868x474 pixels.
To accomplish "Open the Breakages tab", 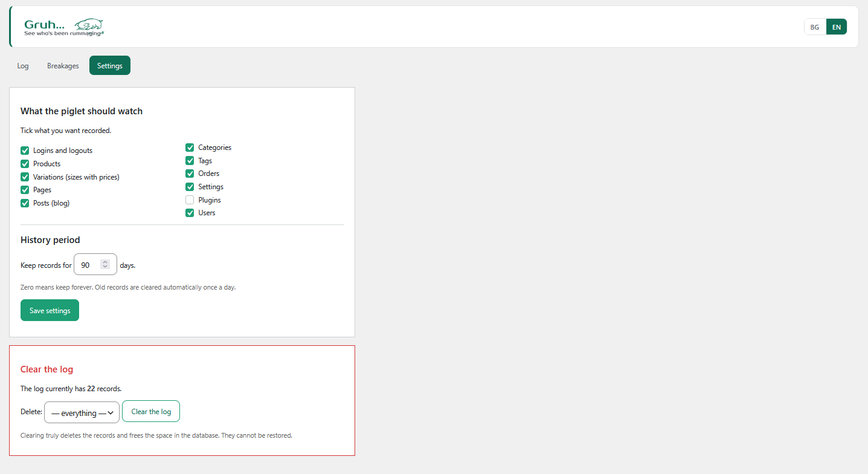I will coord(63,66).
